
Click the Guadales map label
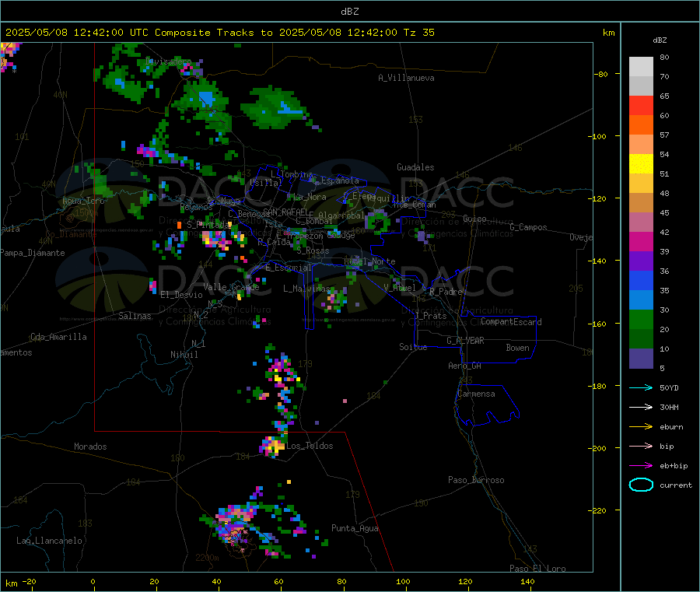pyautogui.click(x=415, y=167)
